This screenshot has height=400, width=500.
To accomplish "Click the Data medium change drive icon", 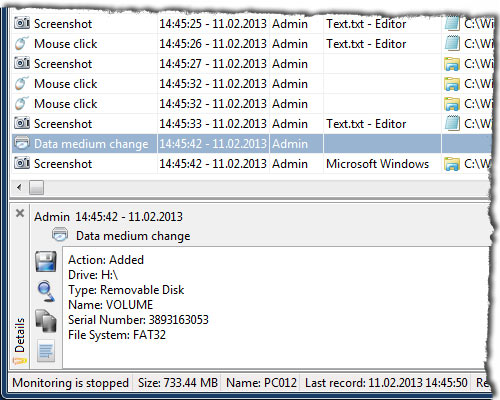I will click(22, 144).
